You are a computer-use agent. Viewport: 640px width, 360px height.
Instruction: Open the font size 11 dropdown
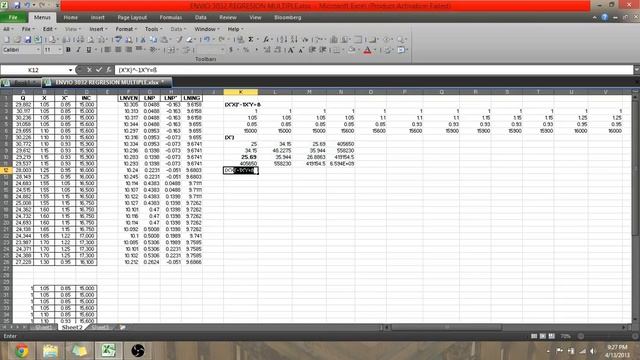(x=60, y=50)
